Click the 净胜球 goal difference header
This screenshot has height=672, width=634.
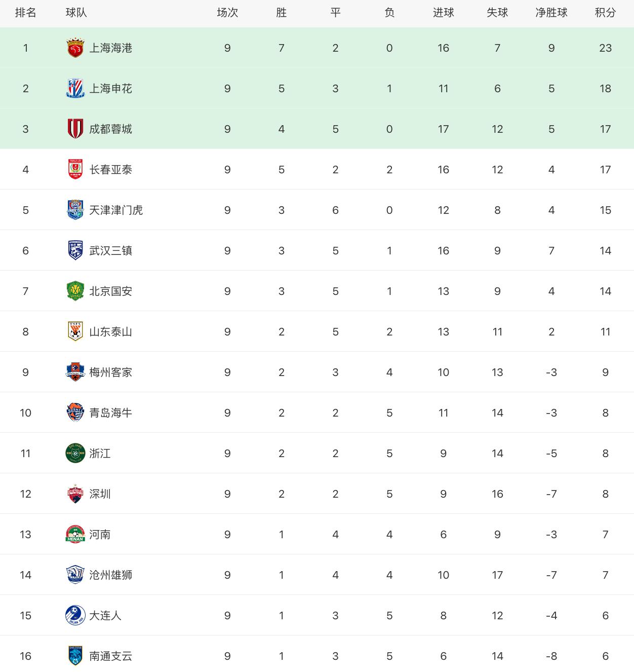[551, 13]
